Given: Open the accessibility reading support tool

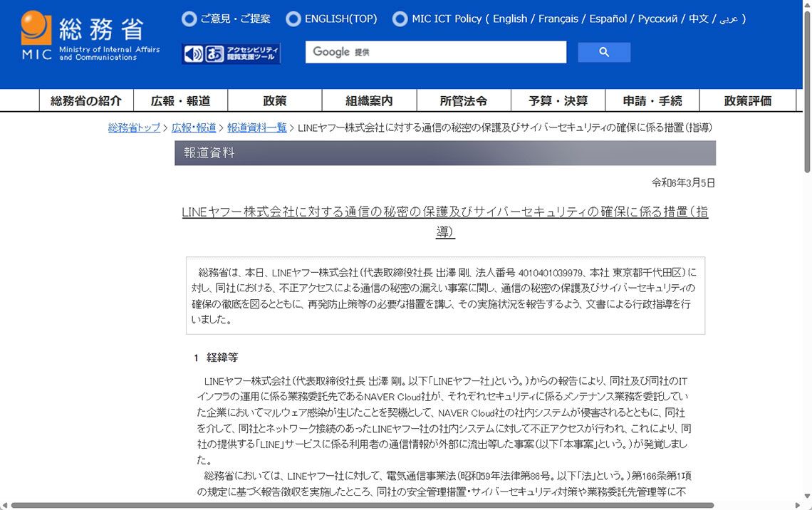Looking at the screenshot, I should (x=231, y=53).
